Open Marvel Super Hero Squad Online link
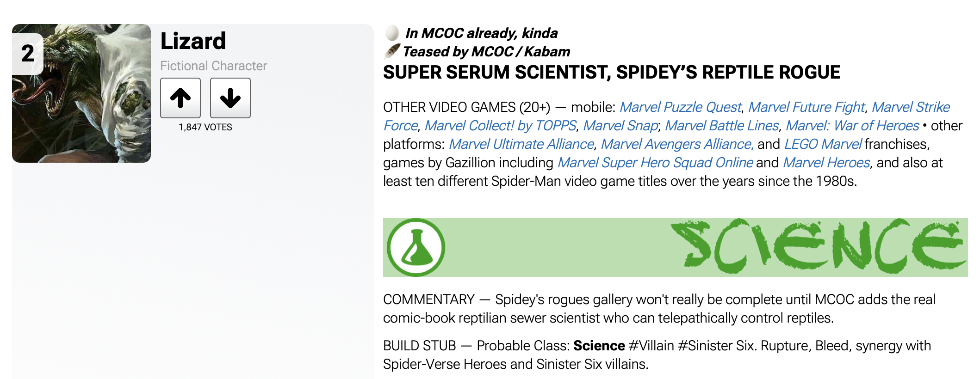The width and height of the screenshot is (980, 379). pos(655,163)
